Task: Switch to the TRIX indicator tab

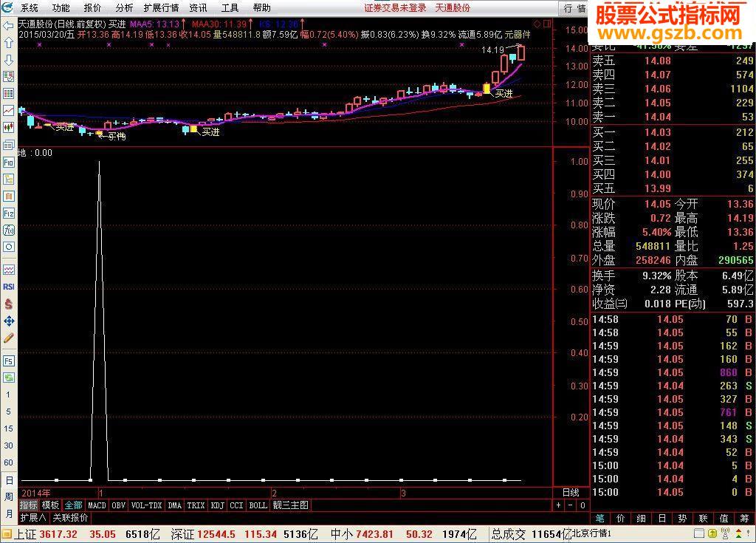Action: pos(196,505)
